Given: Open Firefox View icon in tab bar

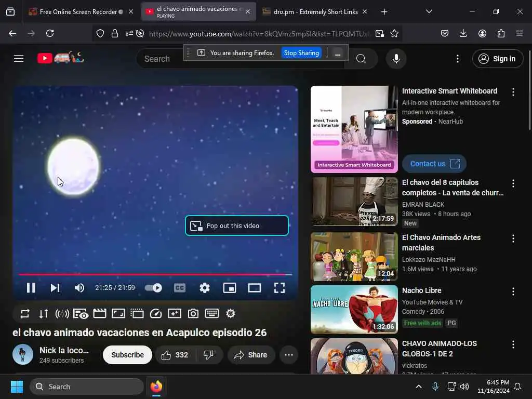Looking at the screenshot, I should click(x=10, y=12).
